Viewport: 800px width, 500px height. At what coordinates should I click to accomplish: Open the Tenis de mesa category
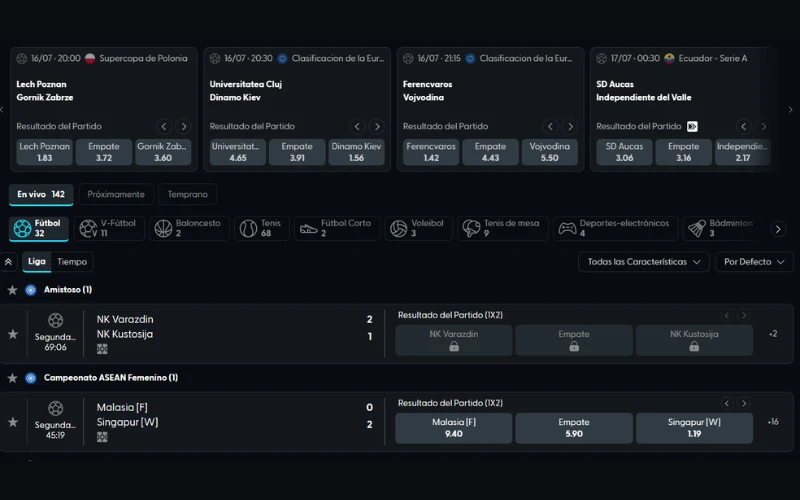[x=503, y=228]
